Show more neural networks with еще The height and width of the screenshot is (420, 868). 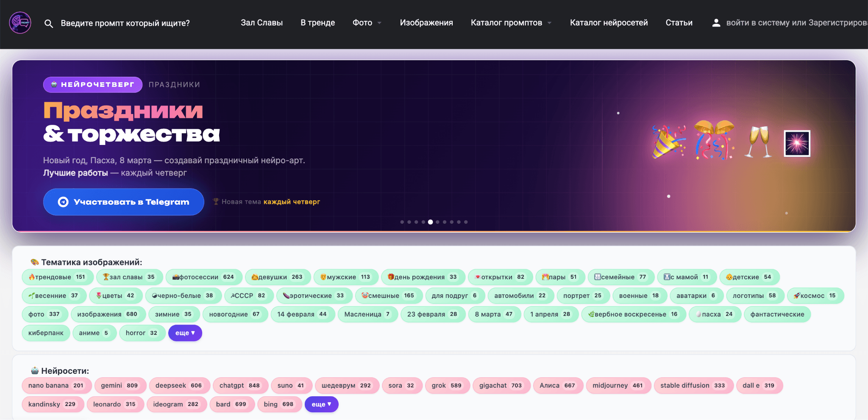[x=321, y=404]
